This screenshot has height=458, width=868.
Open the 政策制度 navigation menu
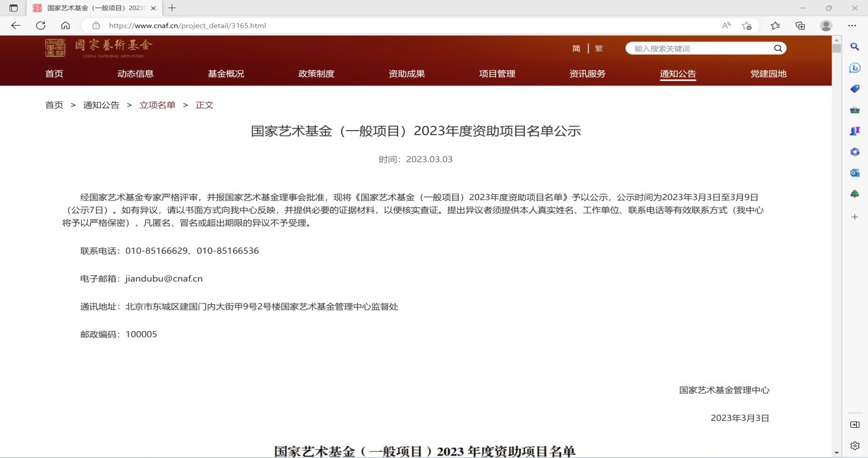tap(316, 74)
